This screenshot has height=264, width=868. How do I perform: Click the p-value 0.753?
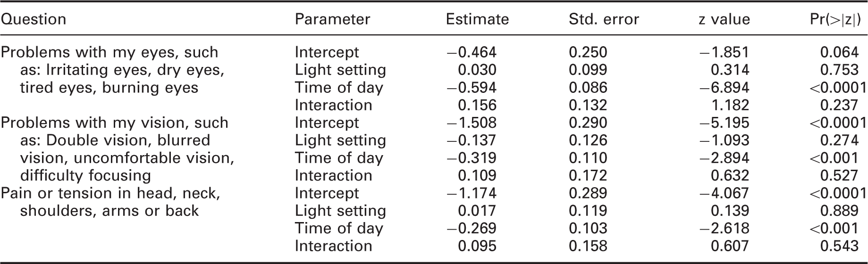839,70
